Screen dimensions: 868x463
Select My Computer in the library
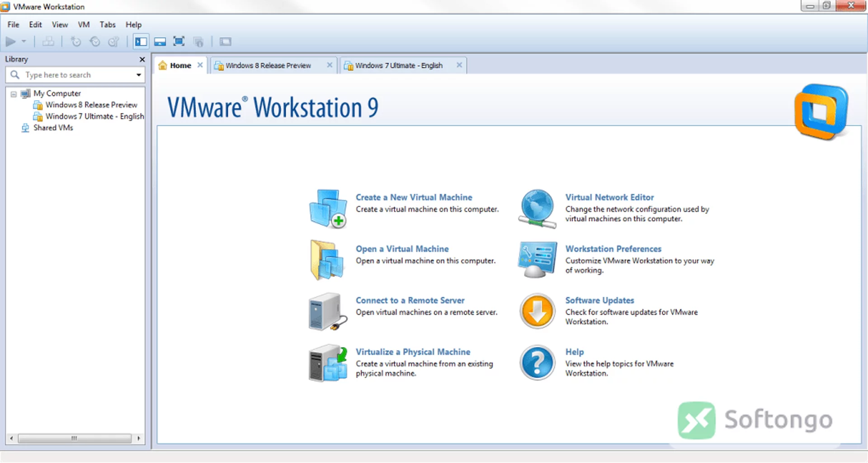coord(57,93)
